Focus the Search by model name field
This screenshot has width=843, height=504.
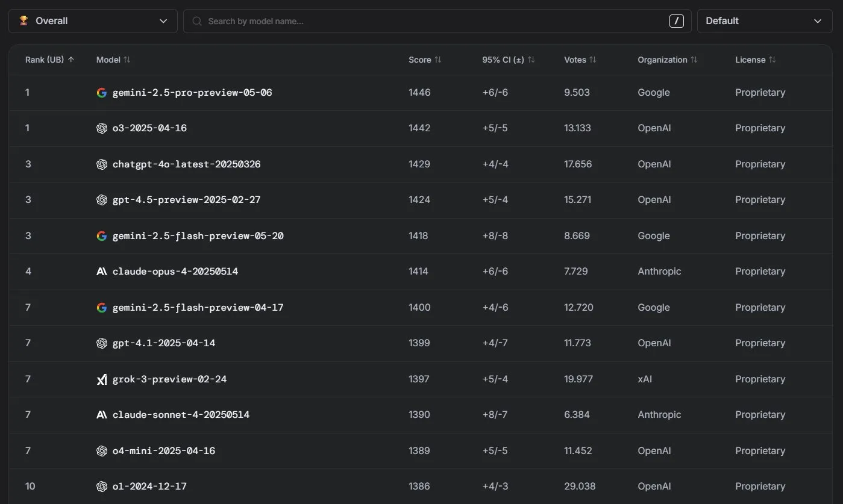pos(437,21)
